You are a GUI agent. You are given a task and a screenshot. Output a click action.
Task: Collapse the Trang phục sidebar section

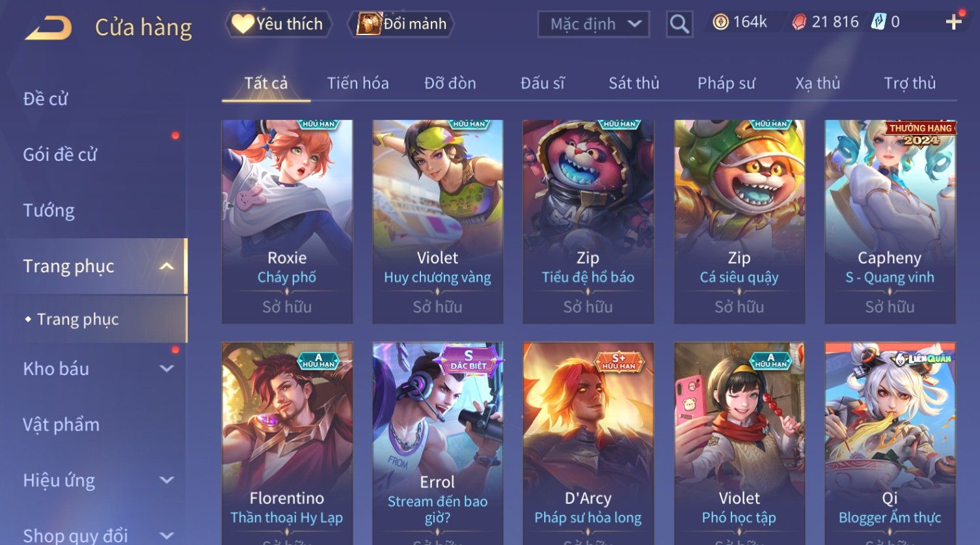pos(167,266)
